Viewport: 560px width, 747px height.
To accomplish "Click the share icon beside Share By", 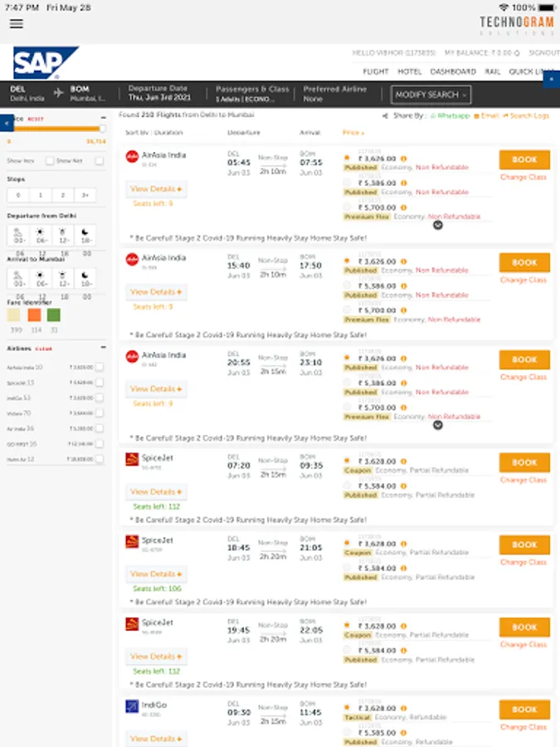I will 385,115.
